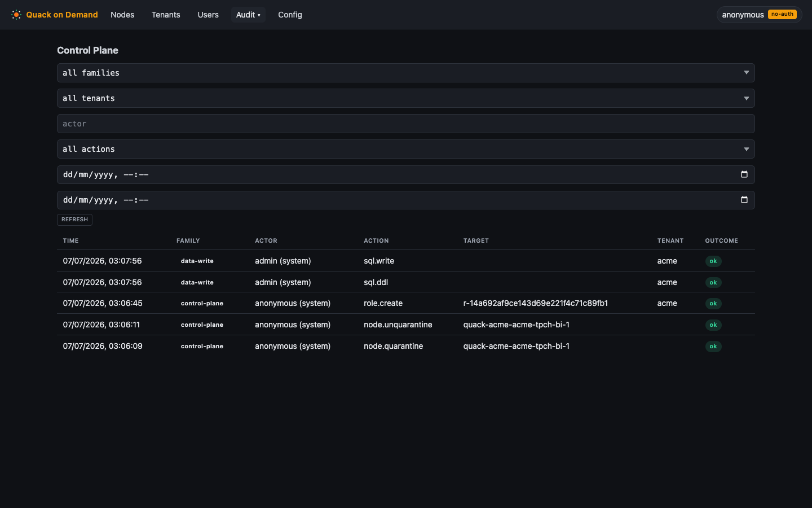The width and height of the screenshot is (812, 508).
Task: Open calendar picker on second date field
Action: point(744,200)
